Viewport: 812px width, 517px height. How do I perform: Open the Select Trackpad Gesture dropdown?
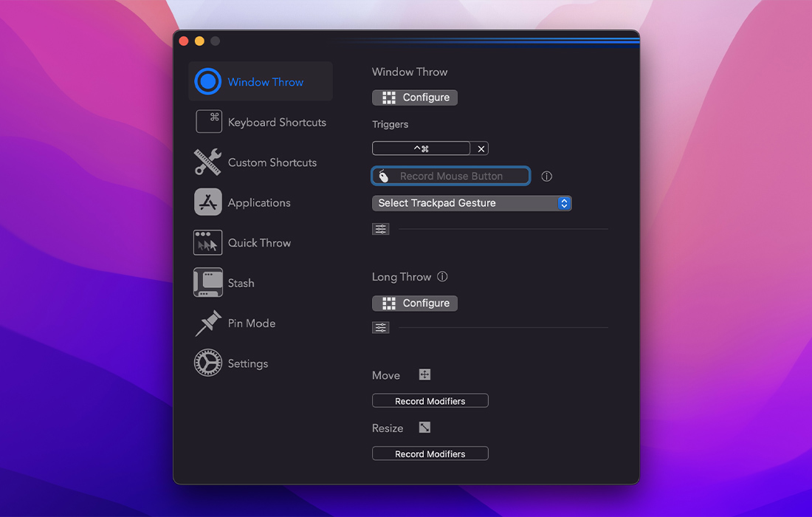click(x=472, y=203)
